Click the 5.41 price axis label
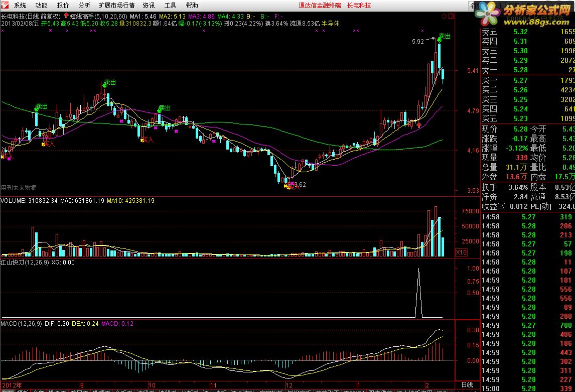This screenshot has width=575, height=392. click(473, 71)
